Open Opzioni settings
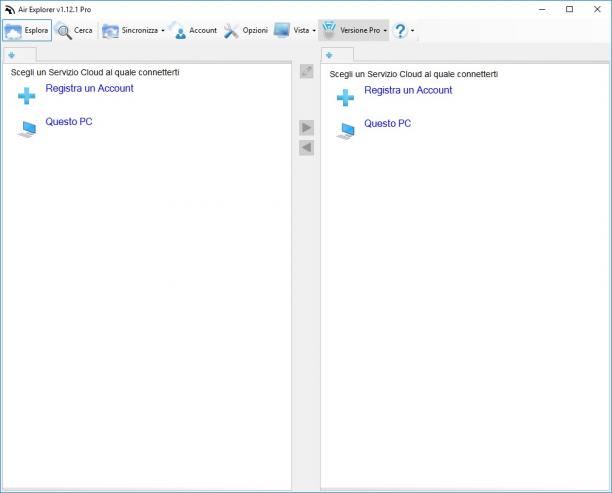This screenshot has height=493, width=612. [246, 30]
